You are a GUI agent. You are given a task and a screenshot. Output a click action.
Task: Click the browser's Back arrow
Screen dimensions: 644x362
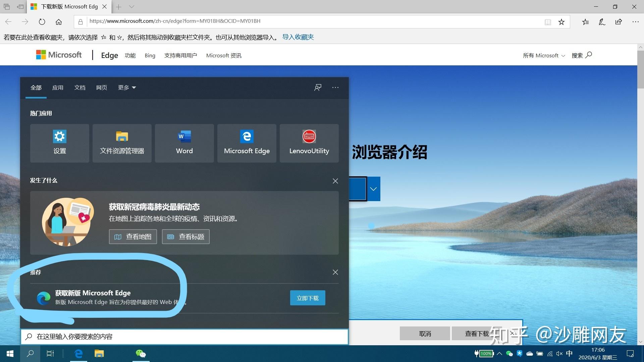coord(8,22)
